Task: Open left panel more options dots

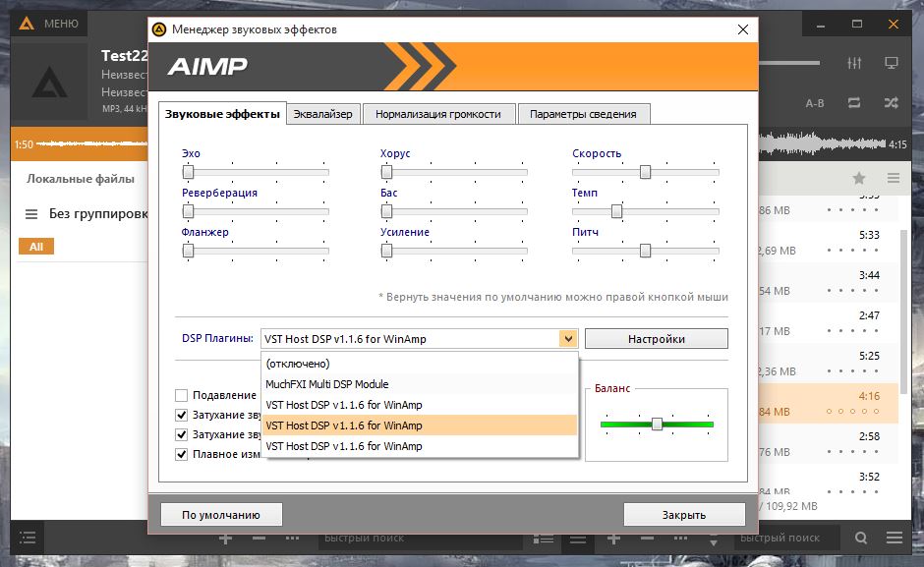Action: point(292,539)
